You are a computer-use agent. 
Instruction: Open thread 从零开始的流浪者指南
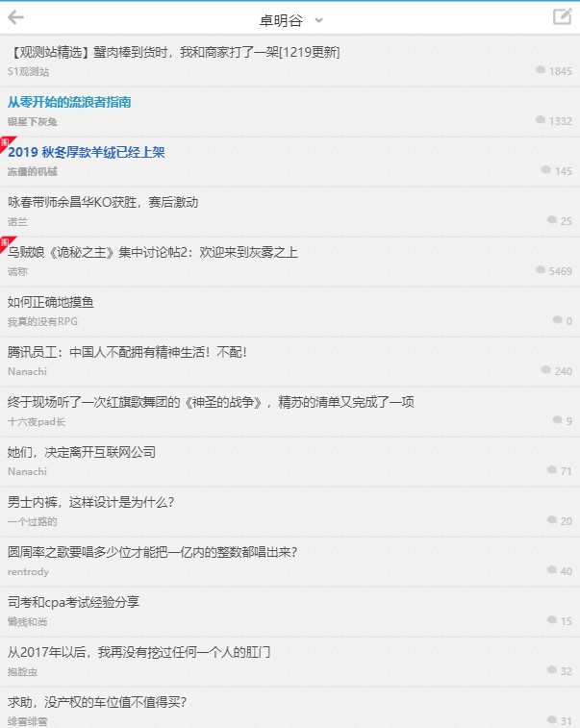click(x=69, y=102)
